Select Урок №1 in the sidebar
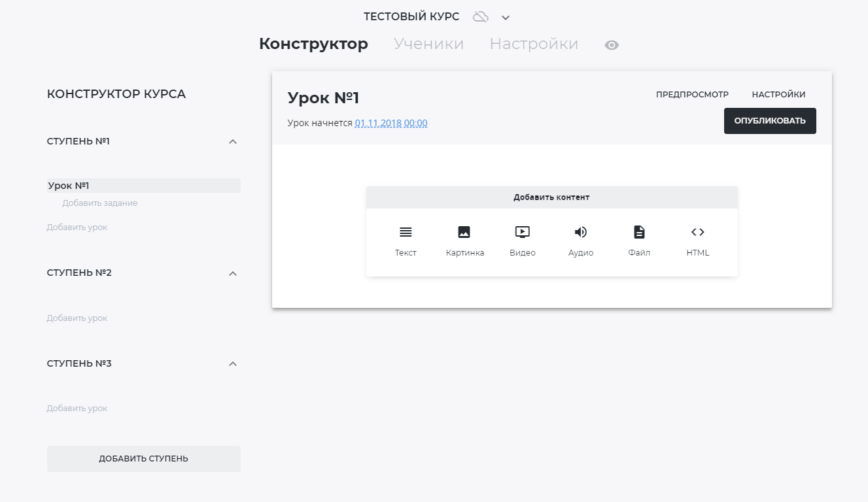Image resolution: width=868 pixels, height=502 pixels. (144, 186)
